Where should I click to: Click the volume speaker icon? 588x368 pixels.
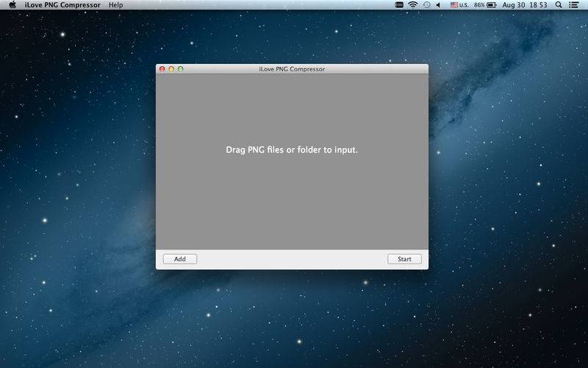pyautogui.click(x=438, y=5)
